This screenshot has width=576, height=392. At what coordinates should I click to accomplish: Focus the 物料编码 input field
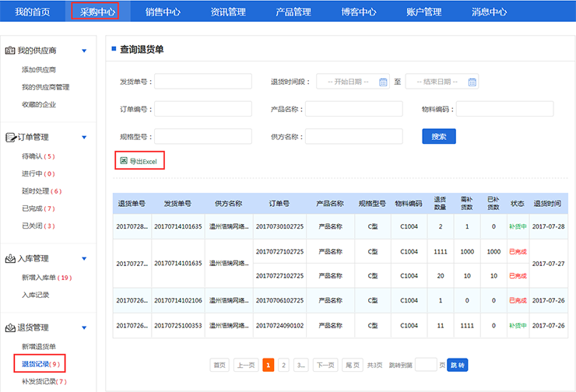click(x=505, y=109)
